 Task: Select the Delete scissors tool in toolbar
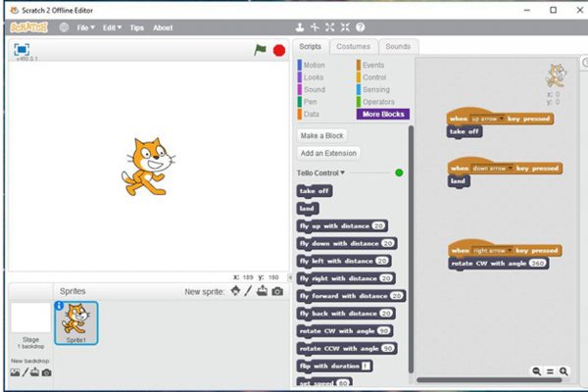tap(315, 27)
